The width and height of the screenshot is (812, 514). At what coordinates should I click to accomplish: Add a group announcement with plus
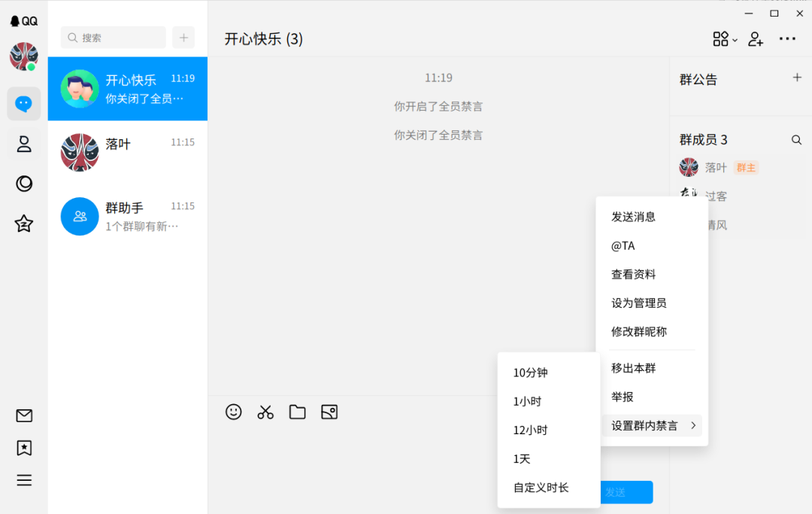click(x=797, y=78)
